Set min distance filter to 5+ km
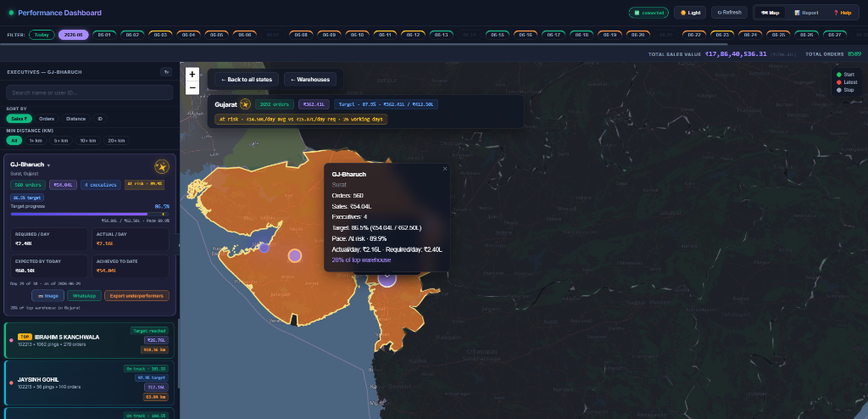 coord(61,141)
